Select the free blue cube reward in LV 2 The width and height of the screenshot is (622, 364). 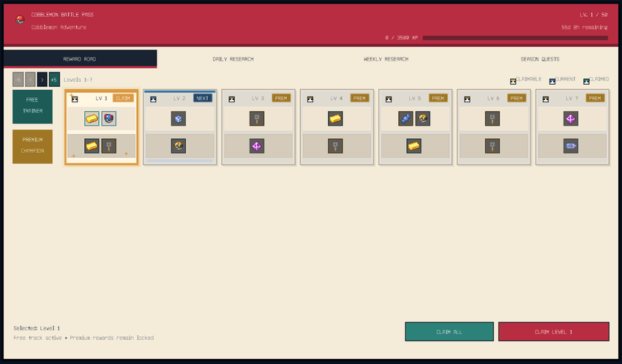point(179,118)
